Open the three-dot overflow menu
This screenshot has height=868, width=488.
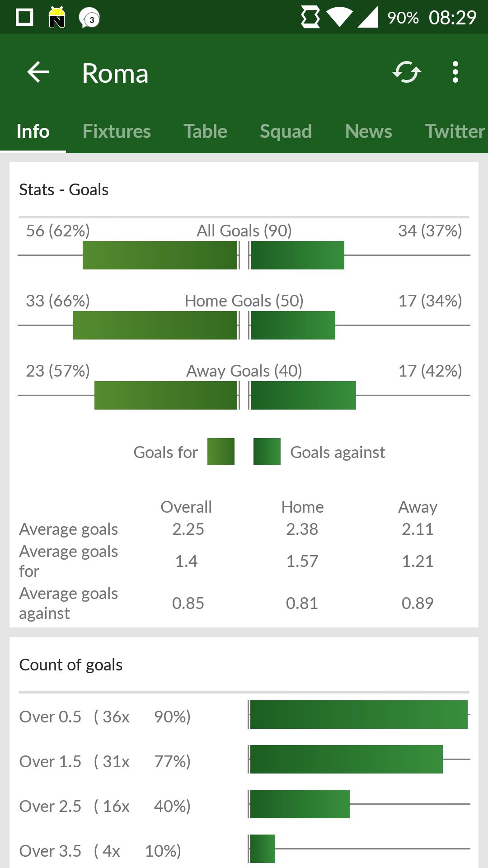click(455, 72)
